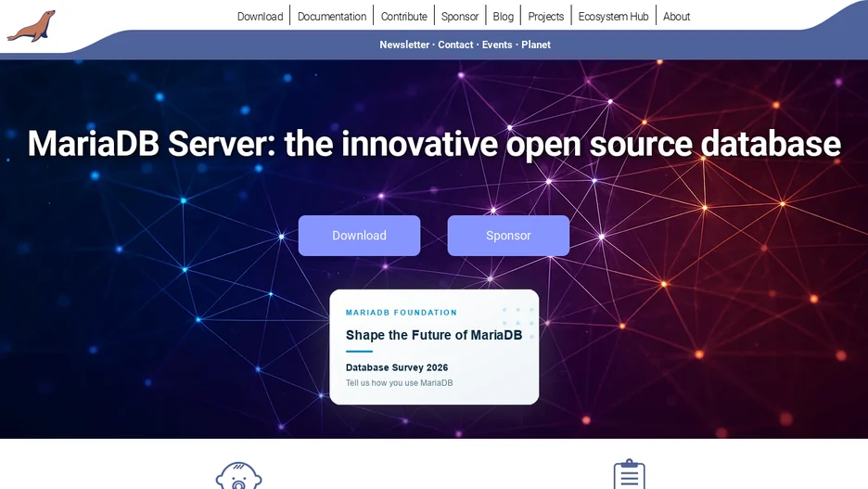Click 'Tell us how you use MariaDB'
Screen dimensions: 868x489
399,383
